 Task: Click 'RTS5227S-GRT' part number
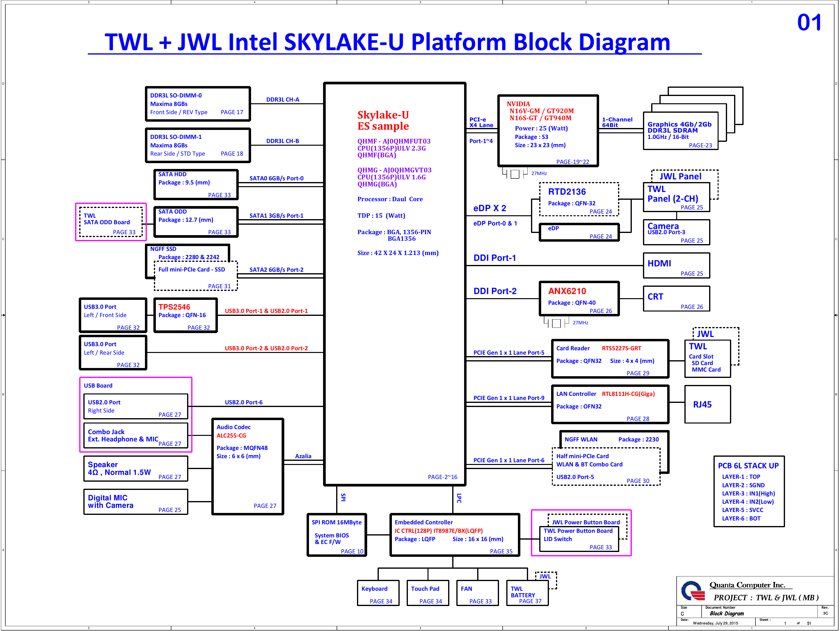pyautogui.click(x=621, y=348)
